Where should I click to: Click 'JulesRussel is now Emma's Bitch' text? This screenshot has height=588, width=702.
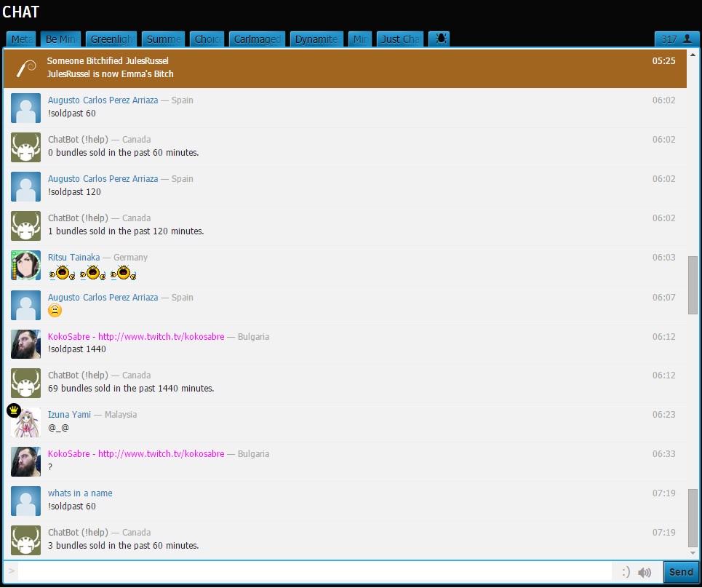pyautogui.click(x=110, y=74)
